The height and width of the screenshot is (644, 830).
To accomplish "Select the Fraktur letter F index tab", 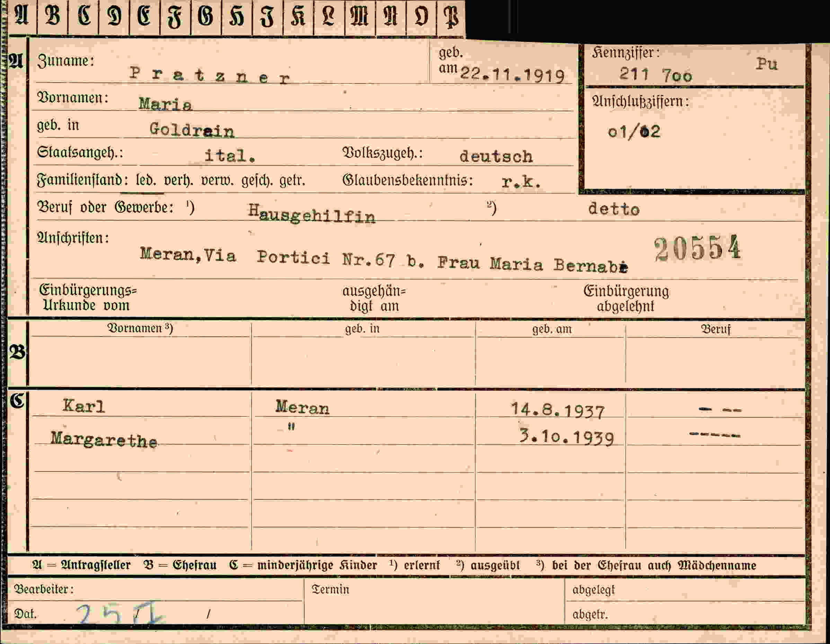I will 175,17.
